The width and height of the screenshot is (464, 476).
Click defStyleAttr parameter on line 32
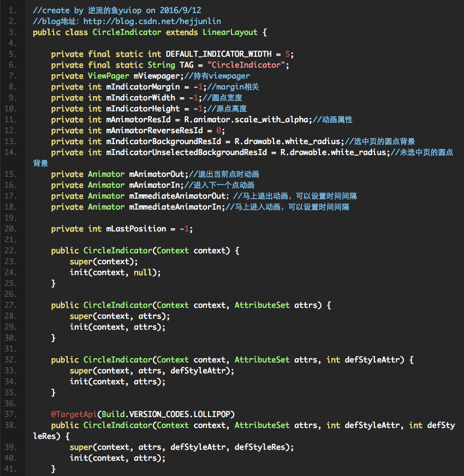[372, 360]
